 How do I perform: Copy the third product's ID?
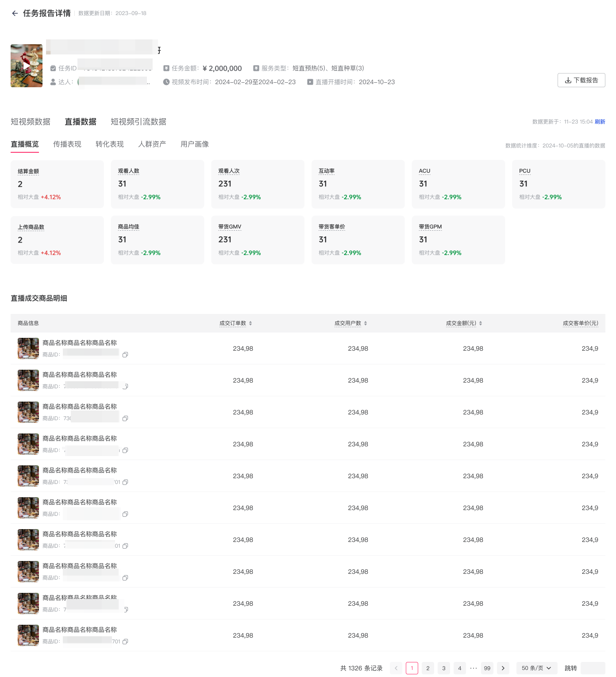tap(125, 418)
